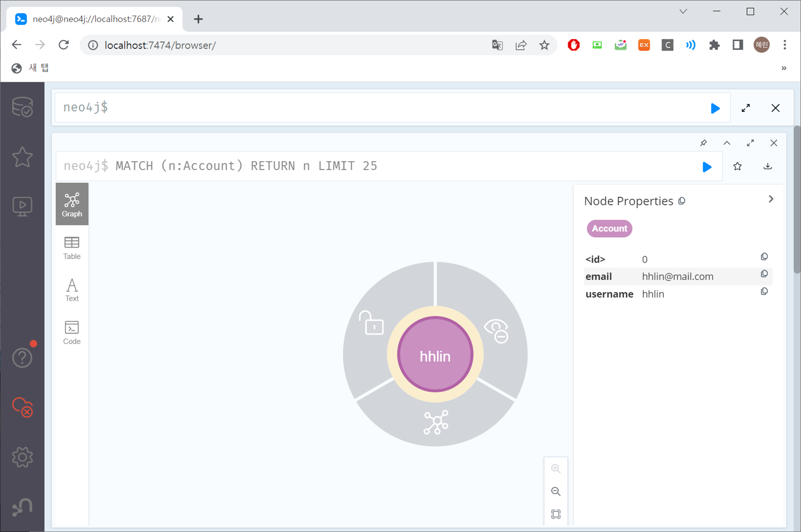
Task: Run query in the top editor
Action: coord(715,108)
